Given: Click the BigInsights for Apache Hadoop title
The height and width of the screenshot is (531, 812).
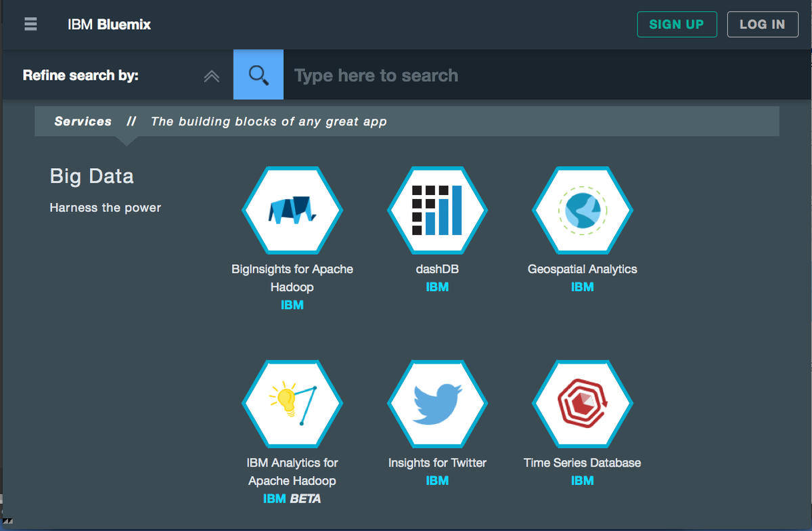Looking at the screenshot, I should [x=292, y=278].
